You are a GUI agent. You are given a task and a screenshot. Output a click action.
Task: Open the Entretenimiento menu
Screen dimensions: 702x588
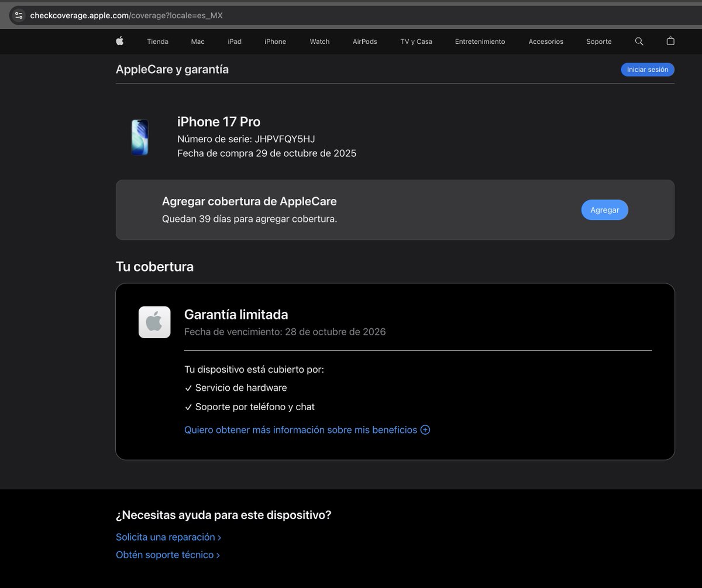(x=480, y=42)
